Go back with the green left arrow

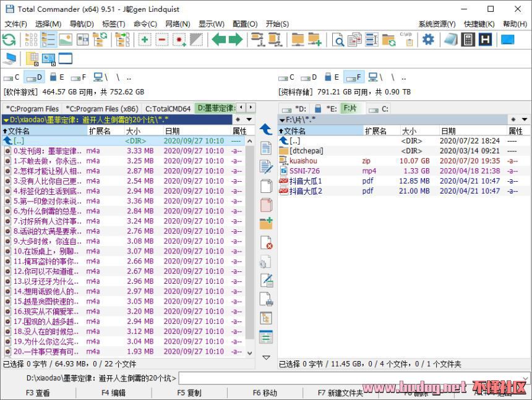pyautogui.click(x=219, y=40)
